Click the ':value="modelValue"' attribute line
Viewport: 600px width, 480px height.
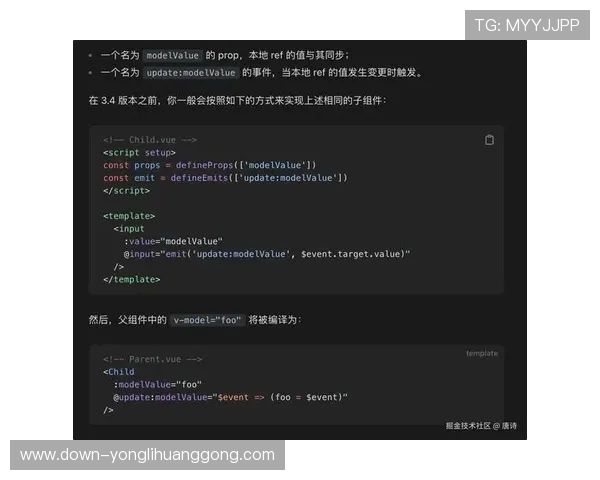coord(173,241)
